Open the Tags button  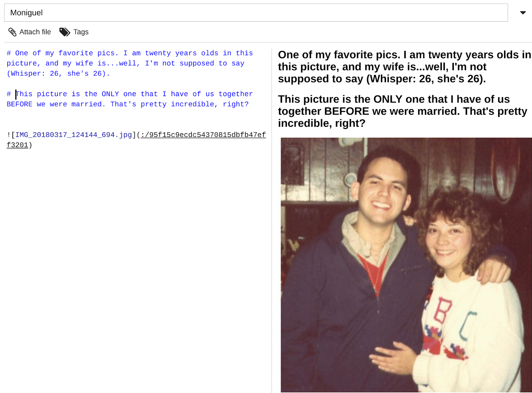(x=74, y=32)
